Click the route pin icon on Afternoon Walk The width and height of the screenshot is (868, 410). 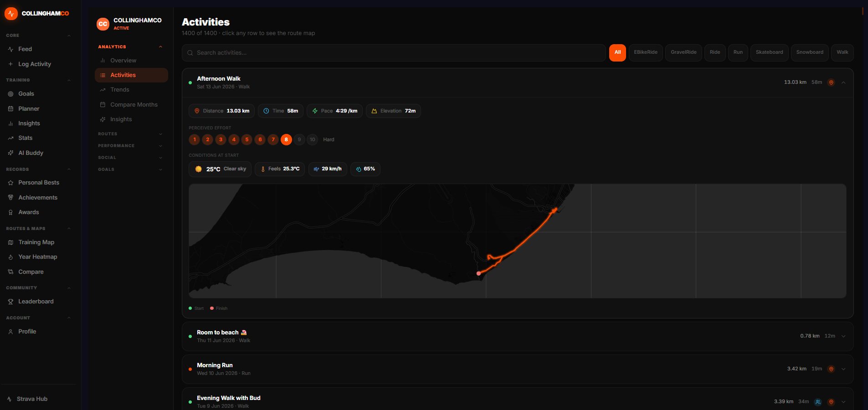[x=831, y=82]
